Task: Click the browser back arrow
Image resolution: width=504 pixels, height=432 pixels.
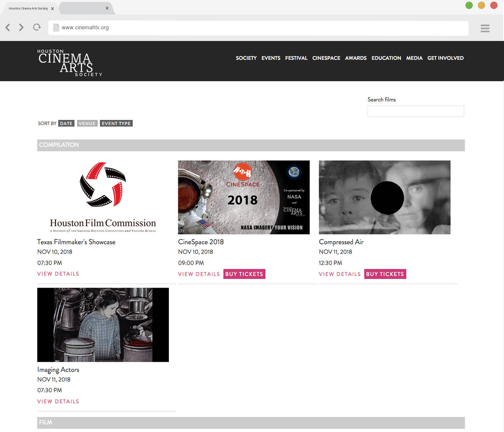Action: (x=8, y=28)
